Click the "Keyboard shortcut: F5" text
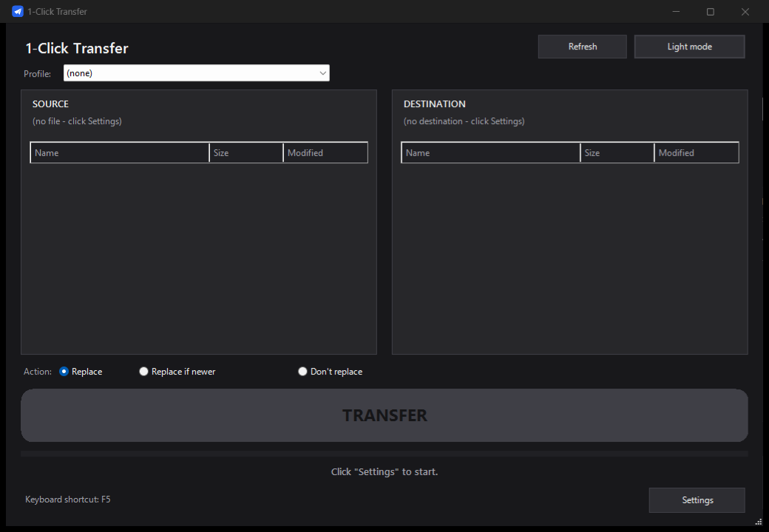769x532 pixels. click(68, 499)
